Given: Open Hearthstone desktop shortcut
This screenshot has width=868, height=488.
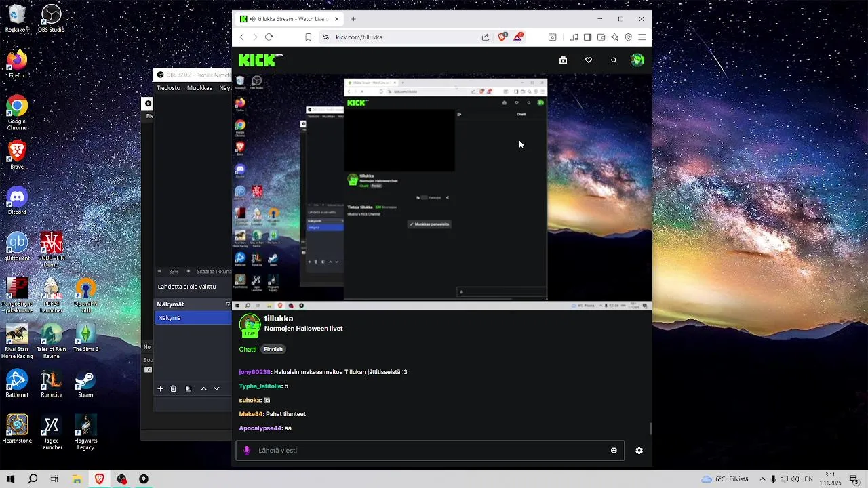Looking at the screenshot, I should click(x=17, y=430).
